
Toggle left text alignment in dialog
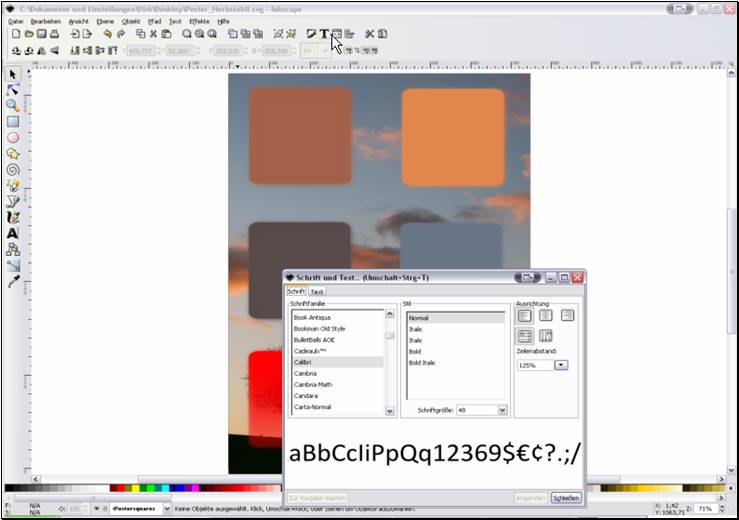[525, 315]
